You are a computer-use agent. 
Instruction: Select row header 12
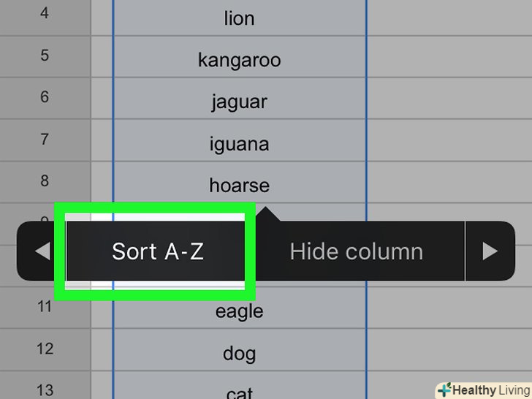point(45,349)
